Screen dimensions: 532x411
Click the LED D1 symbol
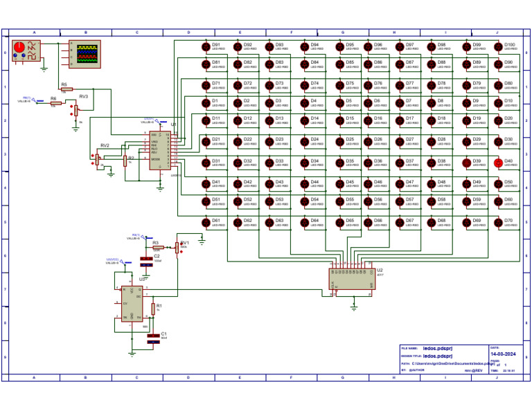pos(206,103)
